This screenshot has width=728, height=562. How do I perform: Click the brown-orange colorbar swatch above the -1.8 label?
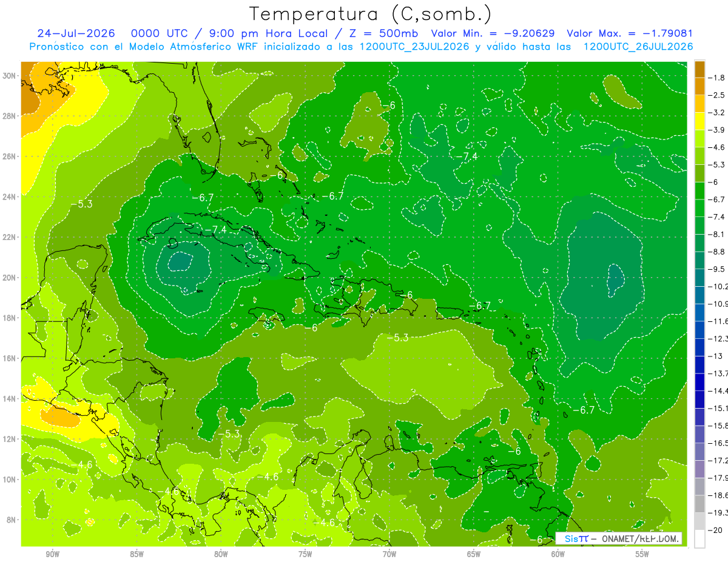pyautogui.click(x=699, y=69)
